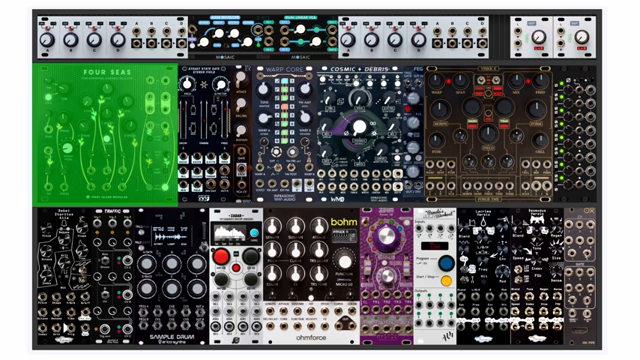Click the PITCH knob on bohm
The image size is (640, 360).
click(272, 249)
